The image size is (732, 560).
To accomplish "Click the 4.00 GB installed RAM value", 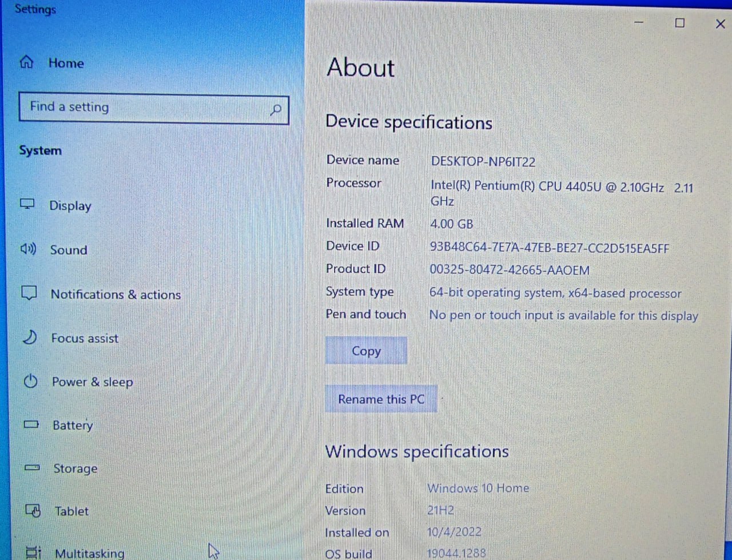I will coord(452,224).
